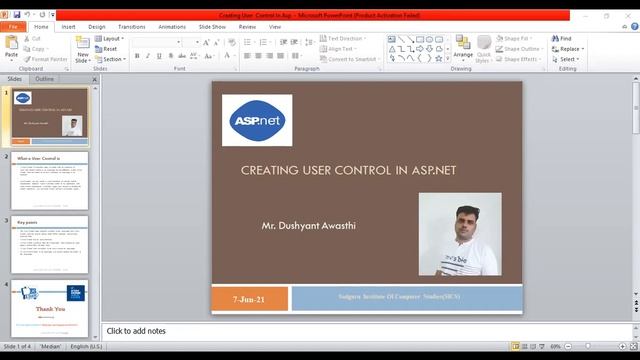This screenshot has width=640, height=360.
Task: Click the Find button
Action: click(x=562, y=38)
